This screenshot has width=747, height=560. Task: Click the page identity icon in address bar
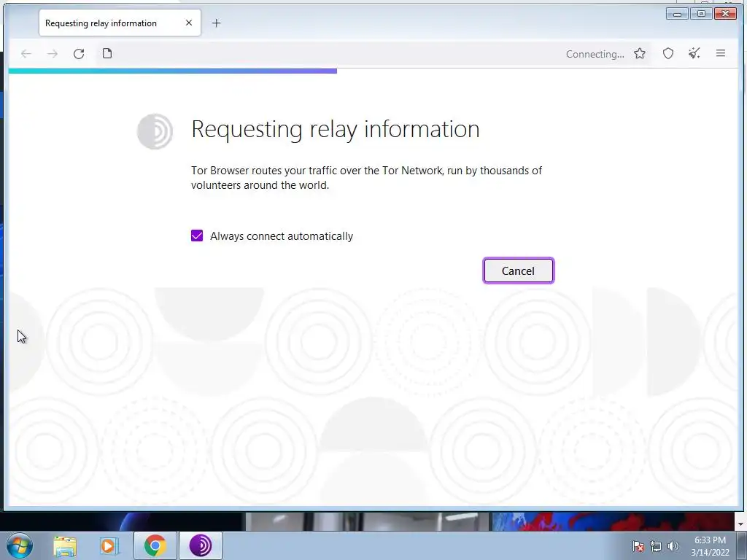click(107, 53)
